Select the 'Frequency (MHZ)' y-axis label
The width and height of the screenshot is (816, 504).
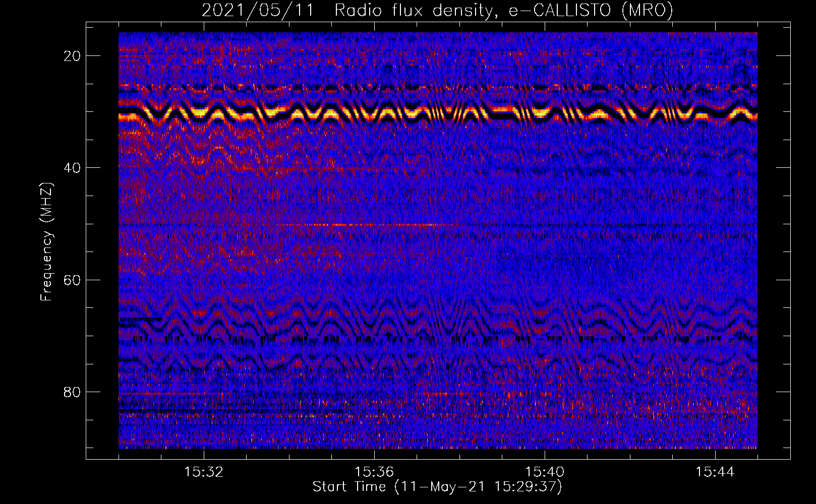(x=46, y=242)
